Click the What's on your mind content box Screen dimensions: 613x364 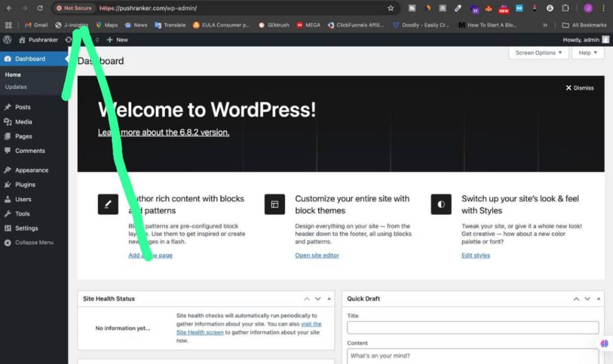click(x=473, y=356)
